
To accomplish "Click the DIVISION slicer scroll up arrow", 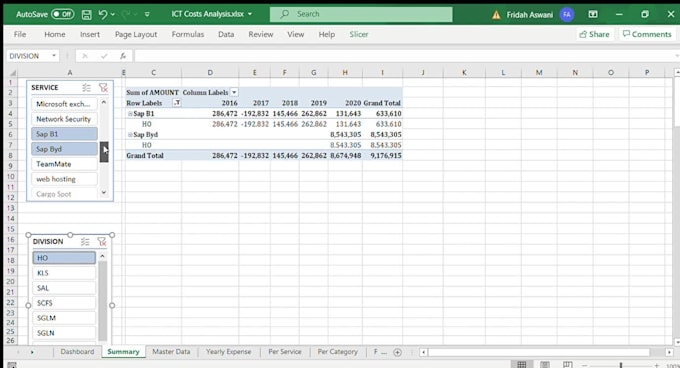I will click(102, 256).
